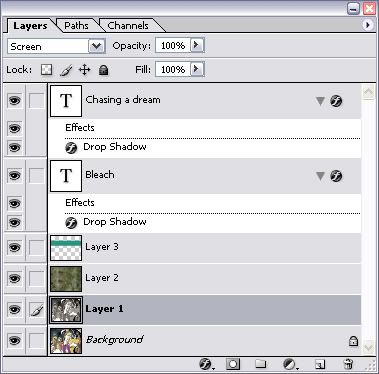Collapse effects on Chasing a dream layer
The height and width of the screenshot is (374, 379).
click(320, 101)
